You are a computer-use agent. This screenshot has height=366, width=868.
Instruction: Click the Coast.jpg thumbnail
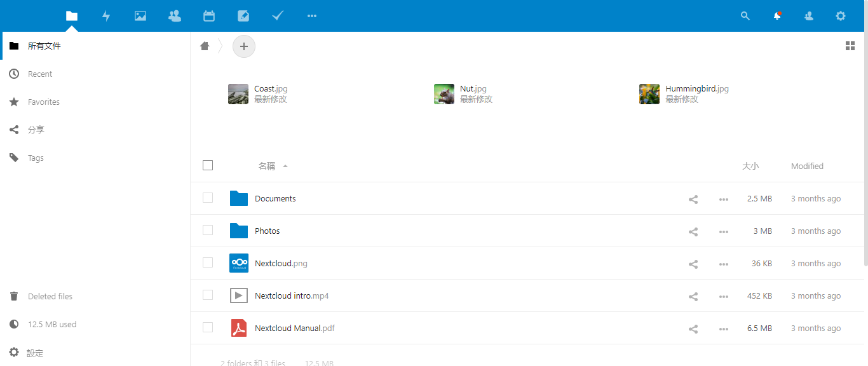[x=238, y=94]
